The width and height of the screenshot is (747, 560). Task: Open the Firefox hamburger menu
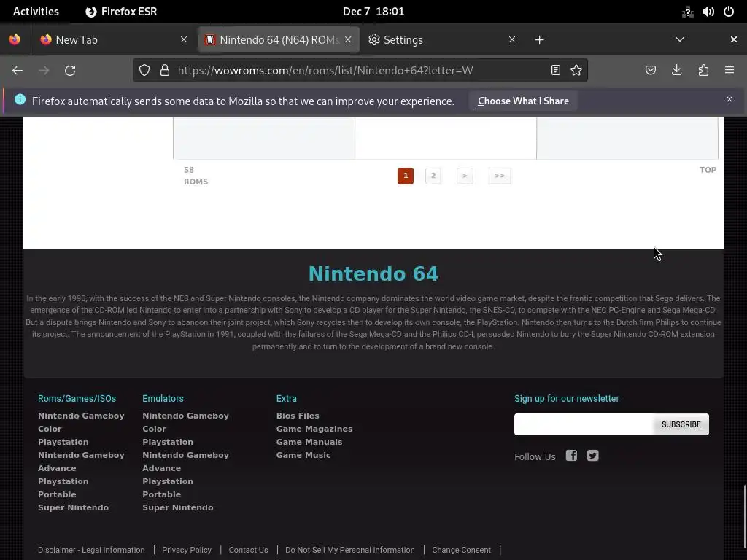click(x=729, y=71)
